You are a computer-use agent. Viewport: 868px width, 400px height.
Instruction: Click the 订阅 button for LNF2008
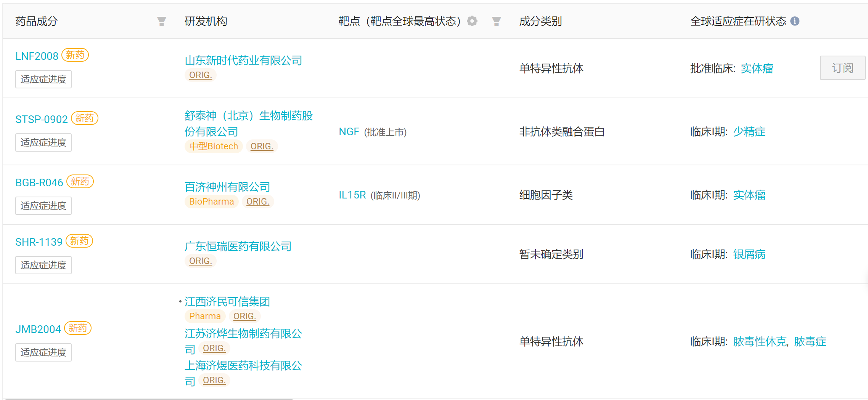coord(842,68)
